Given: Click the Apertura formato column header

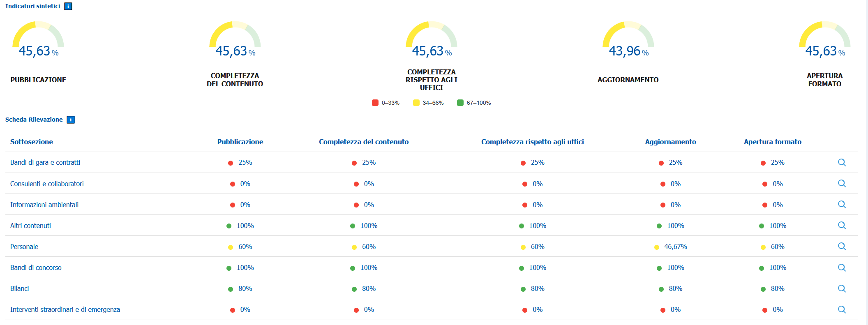Looking at the screenshot, I should point(772,142).
